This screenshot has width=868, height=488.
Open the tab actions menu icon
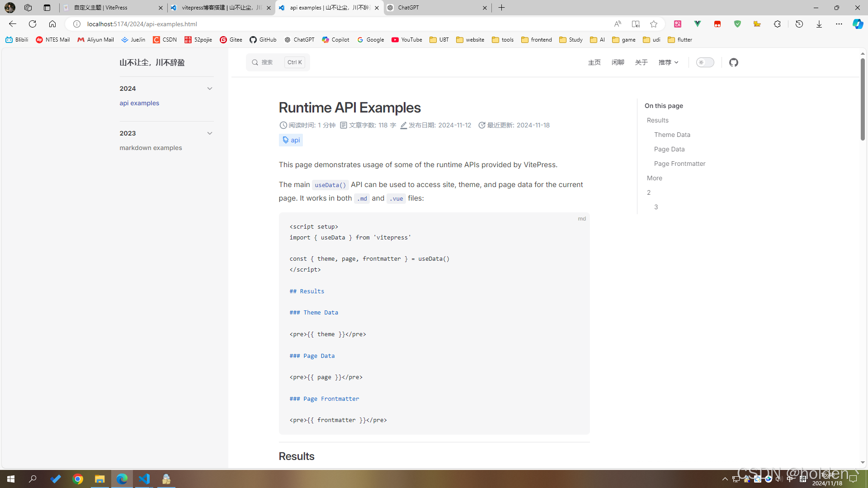pyautogui.click(x=47, y=8)
